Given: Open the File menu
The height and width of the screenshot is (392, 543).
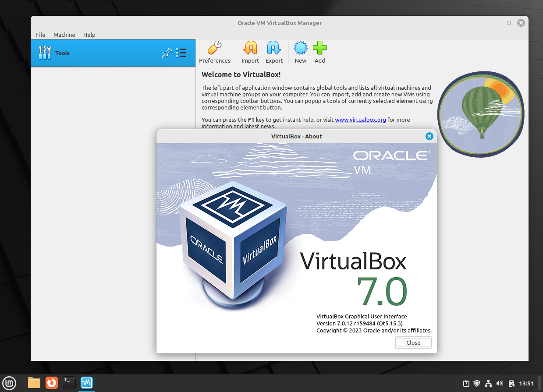Looking at the screenshot, I should (40, 35).
